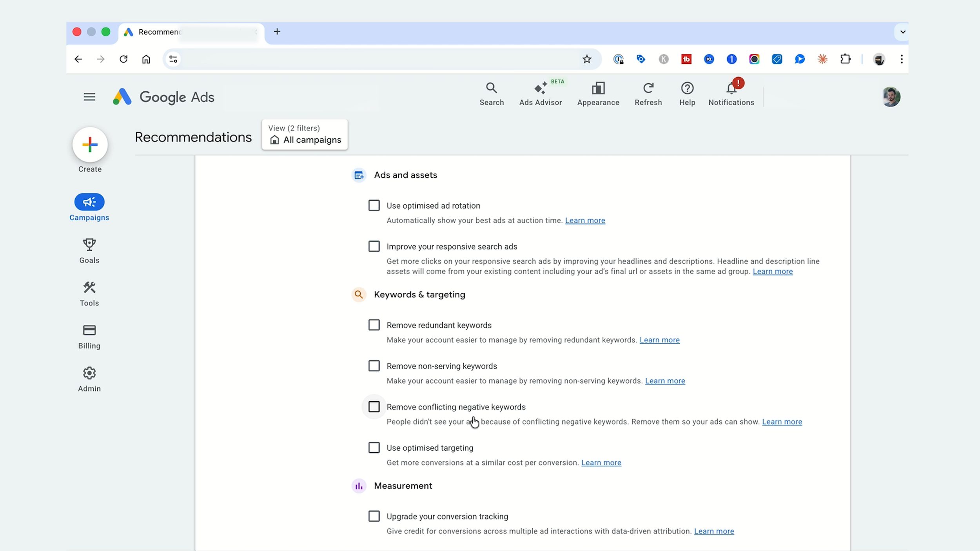Viewport: 980px width, 551px height.
Task: Open Goals in the sidebar
Action: tap(89, 251)
